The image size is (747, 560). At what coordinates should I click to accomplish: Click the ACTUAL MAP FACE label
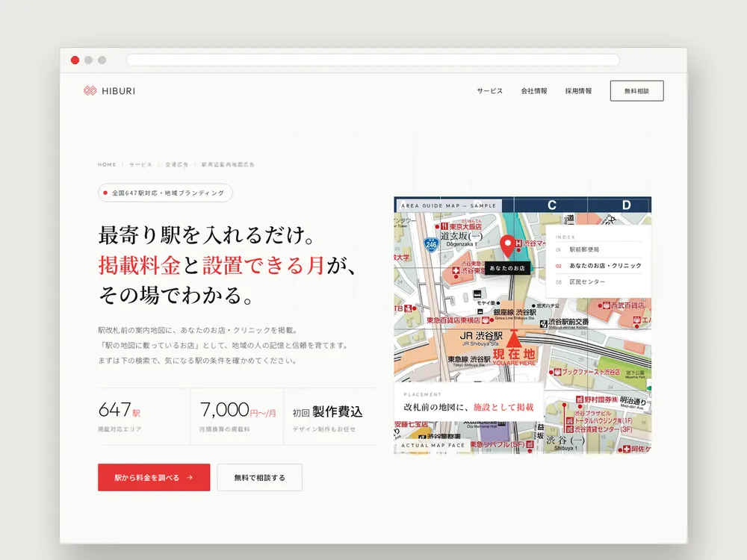tap(433, 445)
